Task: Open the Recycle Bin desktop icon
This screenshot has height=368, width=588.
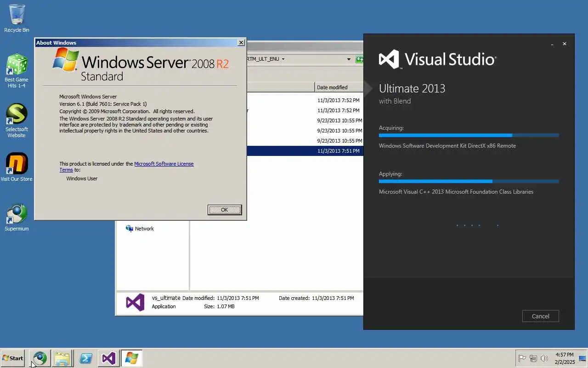Action: coord(17,18)
